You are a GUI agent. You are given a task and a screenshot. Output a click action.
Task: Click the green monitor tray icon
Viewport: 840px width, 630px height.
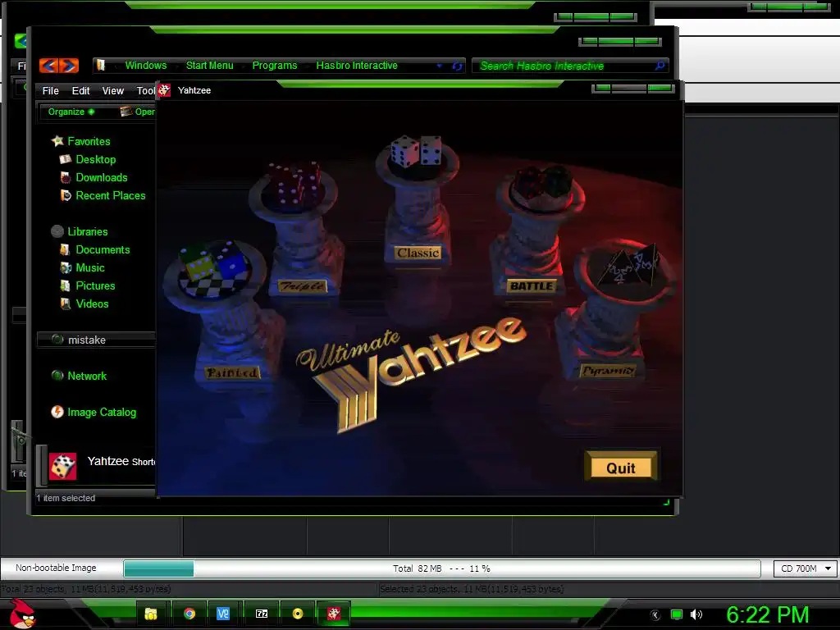(677, 614)
